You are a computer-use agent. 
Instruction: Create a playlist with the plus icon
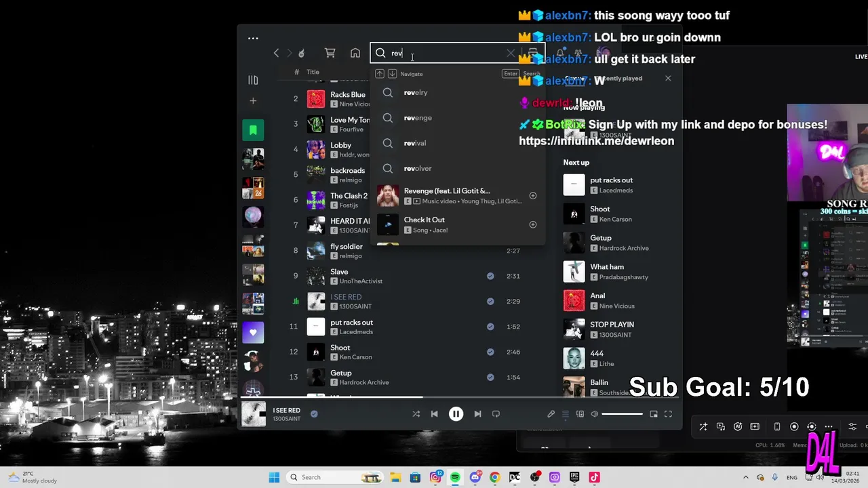253,101
